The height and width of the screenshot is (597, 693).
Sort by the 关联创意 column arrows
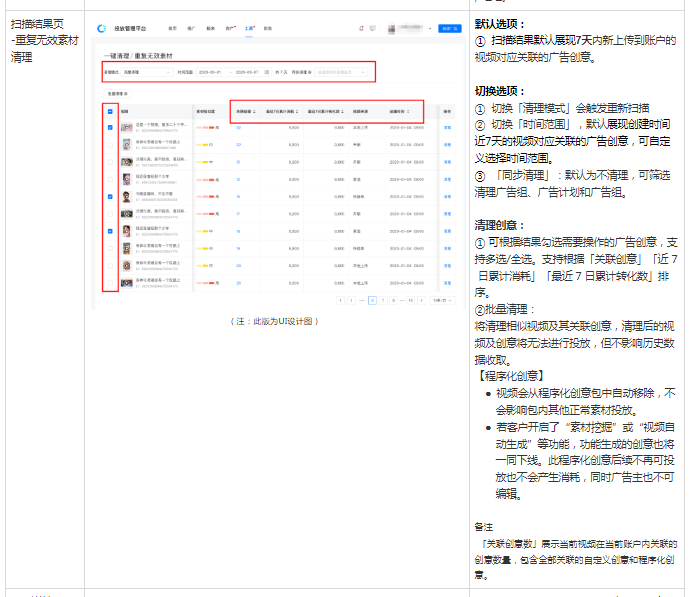click(x=254, y=111)
